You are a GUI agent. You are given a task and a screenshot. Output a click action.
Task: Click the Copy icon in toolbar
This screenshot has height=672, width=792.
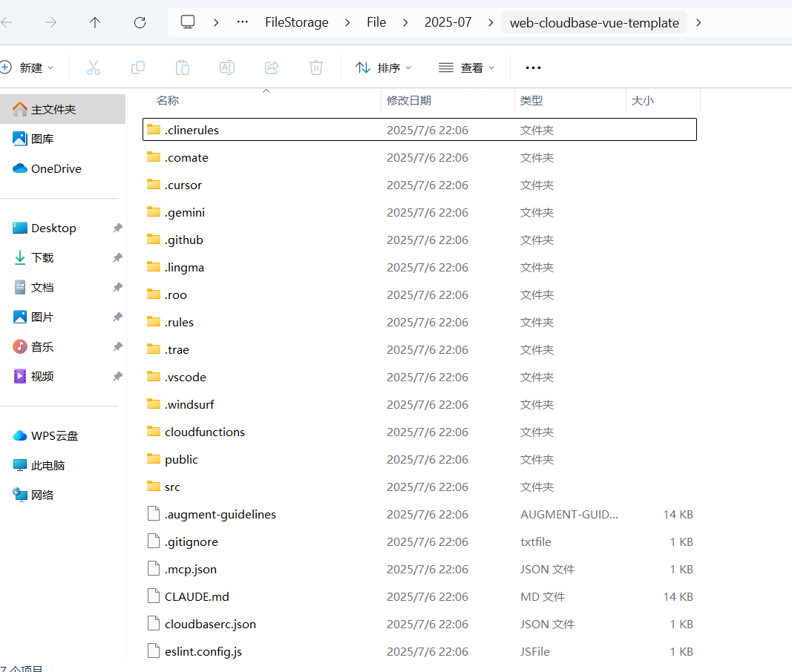coord(138,67)
